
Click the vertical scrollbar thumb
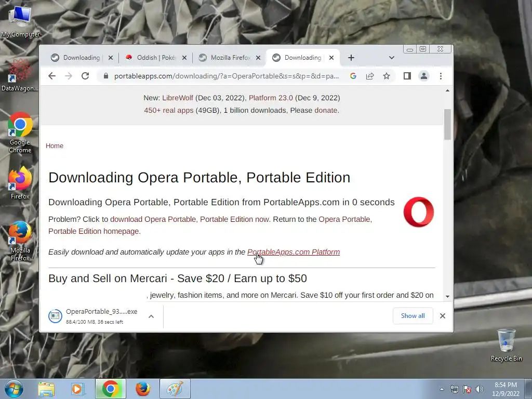pyautogui.click(x=447, y=124)
